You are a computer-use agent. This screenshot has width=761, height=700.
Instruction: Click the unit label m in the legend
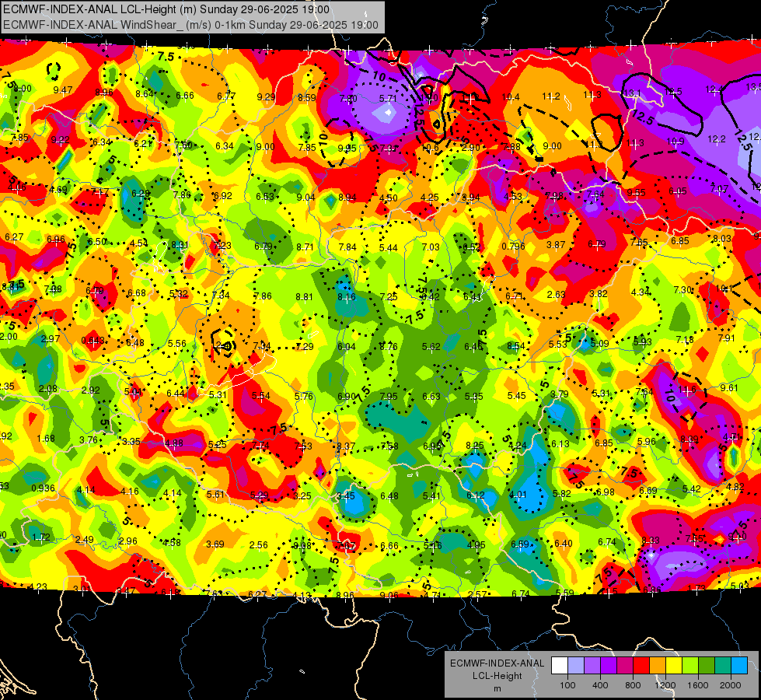[497, 688]
